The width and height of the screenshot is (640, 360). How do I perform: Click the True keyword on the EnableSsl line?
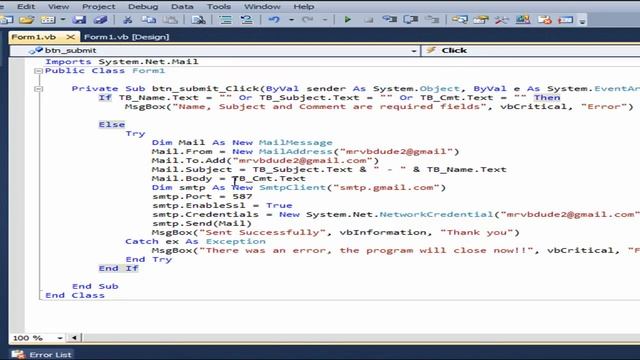(279, 205)
